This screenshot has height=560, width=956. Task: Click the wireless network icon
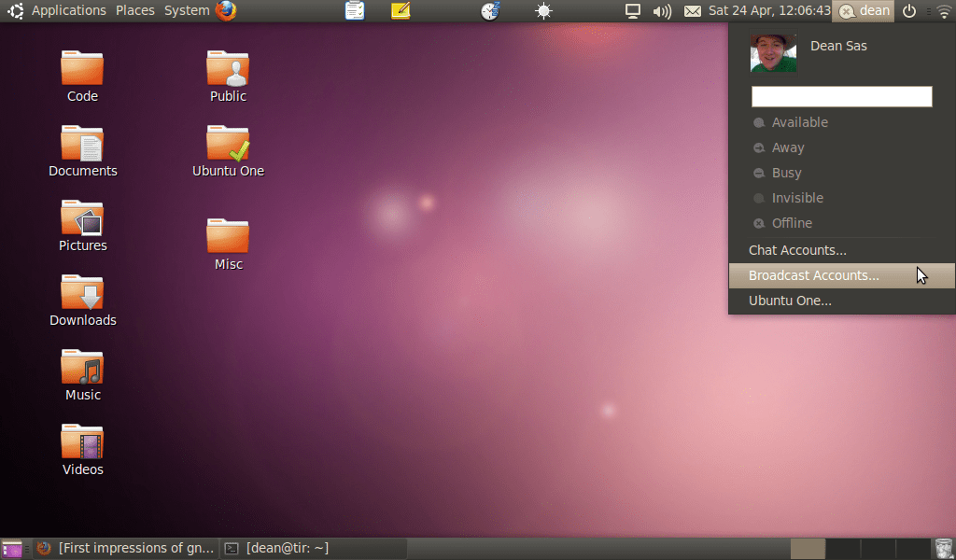click(944, 11)
